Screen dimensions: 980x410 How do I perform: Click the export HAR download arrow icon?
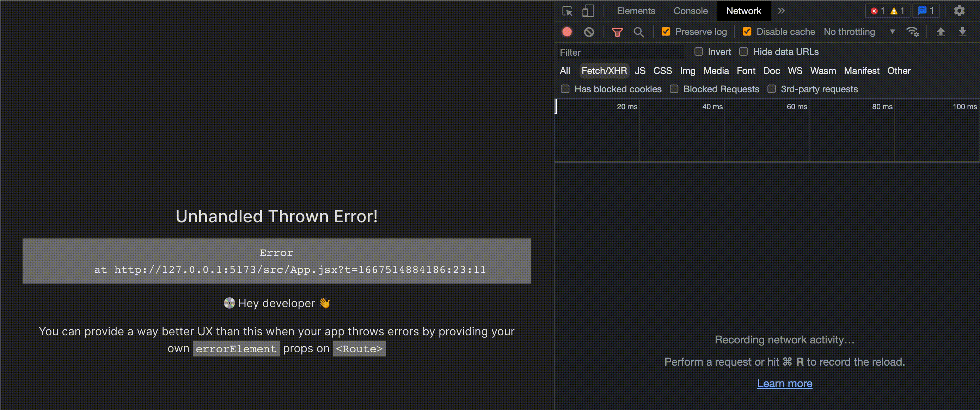coord(962,32)
